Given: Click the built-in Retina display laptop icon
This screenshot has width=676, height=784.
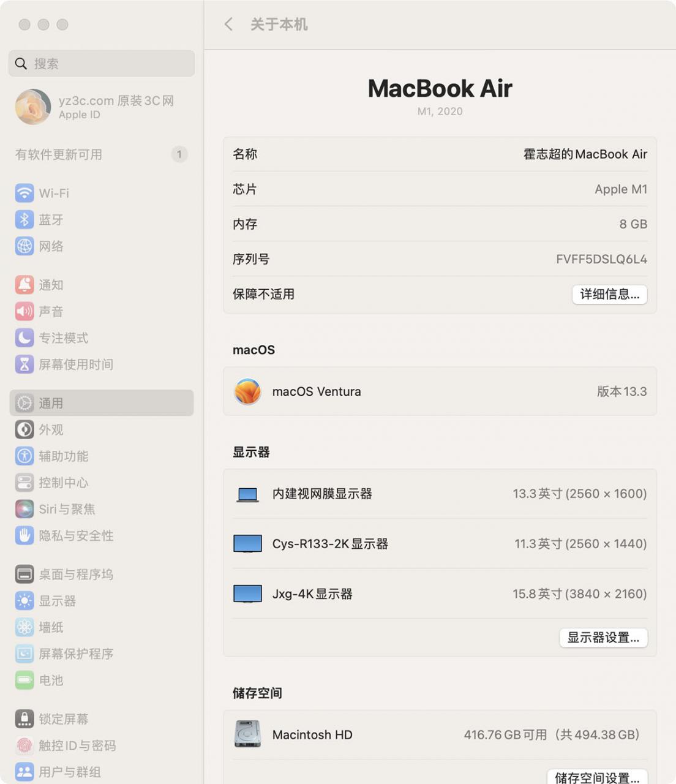Looking at the screenshot, I should (x=247, y=494).
